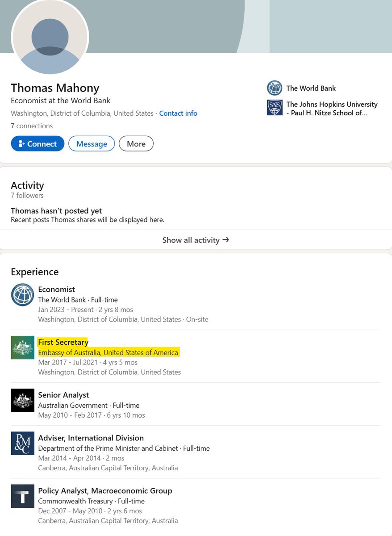Click 'The World Bank · Full-time' text
This screenshot has height=536, width=392.
[78, 300]
